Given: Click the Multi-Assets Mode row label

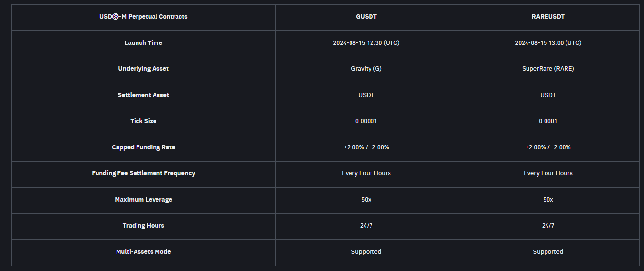Looking at the screenshot, I should [143, 252].
